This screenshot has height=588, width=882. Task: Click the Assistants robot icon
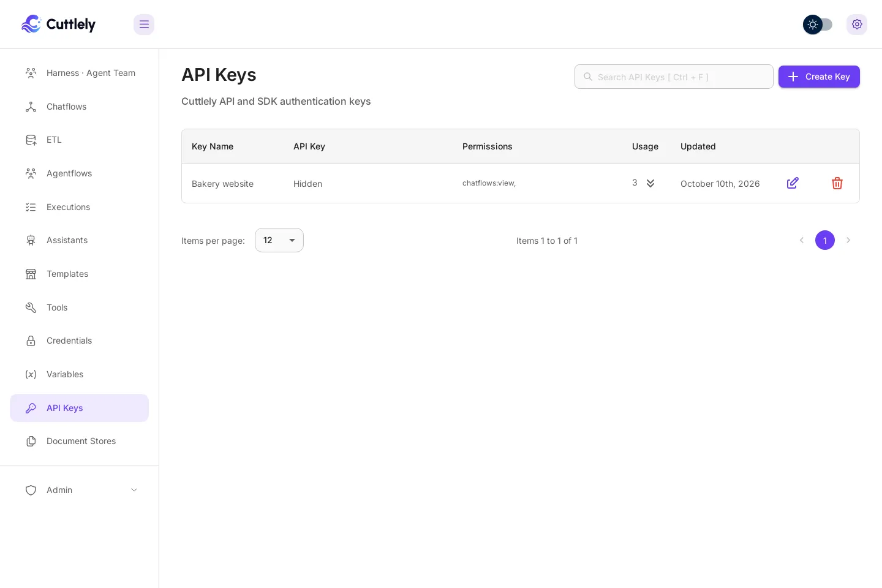(31, 240)
